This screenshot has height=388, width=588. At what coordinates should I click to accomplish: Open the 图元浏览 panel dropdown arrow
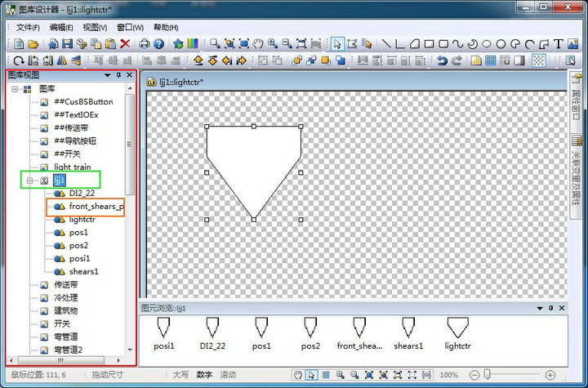pos(540,308)
